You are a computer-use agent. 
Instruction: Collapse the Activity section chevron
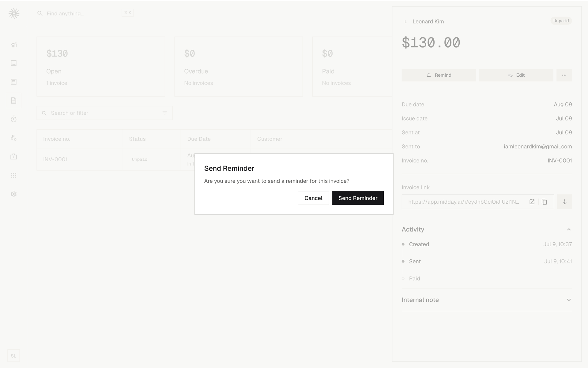(x=569, y=229)
